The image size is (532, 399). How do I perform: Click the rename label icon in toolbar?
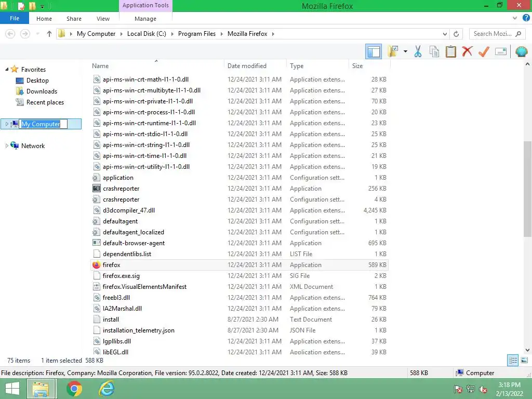click(x=501, y=51)
